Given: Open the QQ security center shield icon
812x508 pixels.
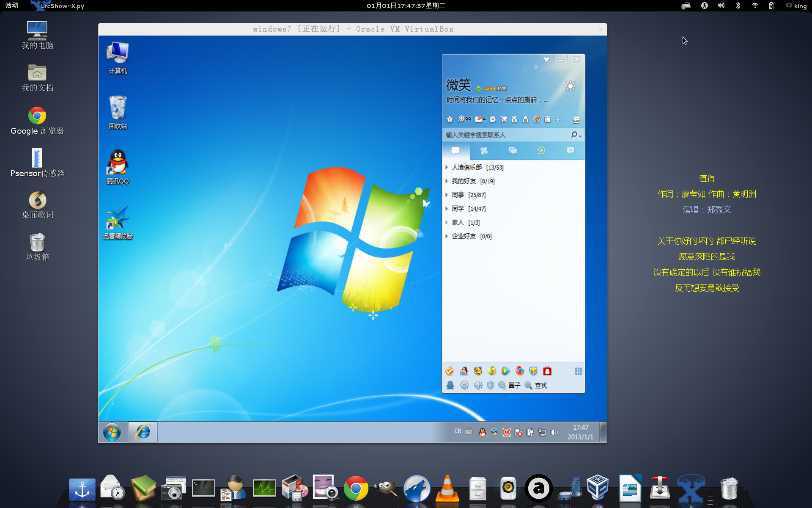Looking at the screenshot, I should 491,385.
